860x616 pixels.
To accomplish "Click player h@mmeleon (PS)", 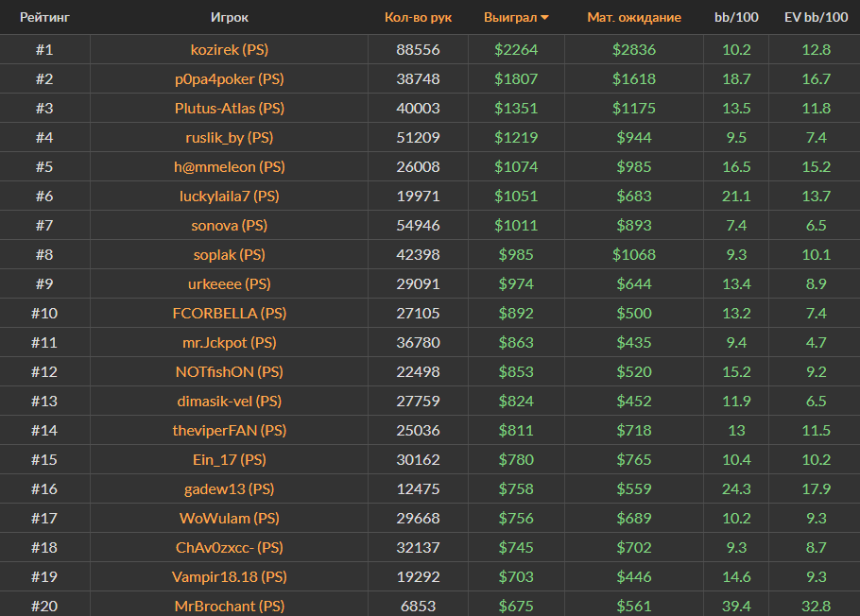I will coord(229,166).
